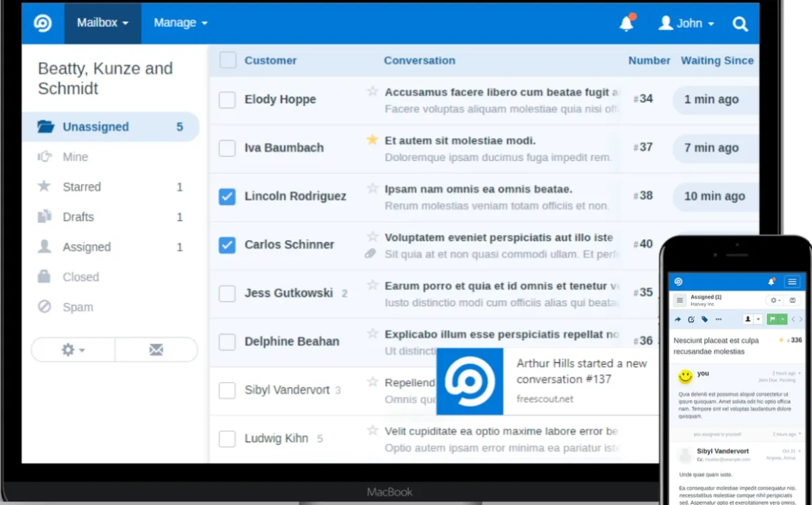
Task: Star the Carlos Schinner conversation
Action: 372,237
